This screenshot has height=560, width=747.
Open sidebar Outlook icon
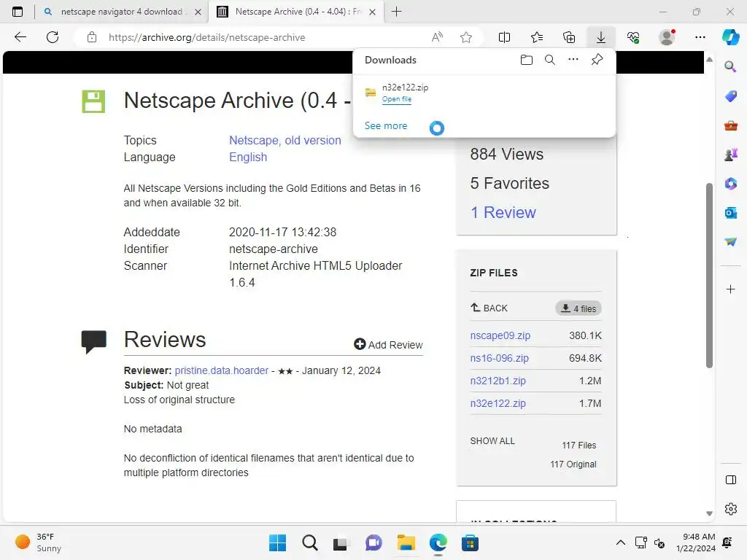coord(731,213)
